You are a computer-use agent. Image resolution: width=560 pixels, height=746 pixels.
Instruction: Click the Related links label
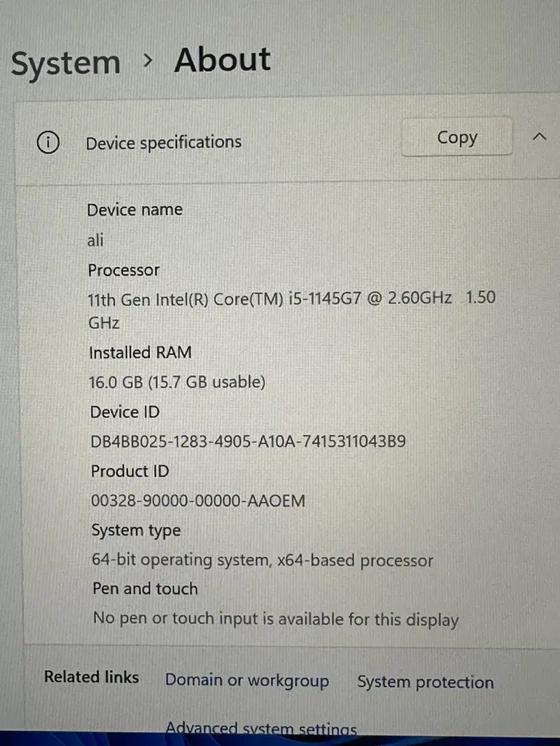tap(91, 677)
